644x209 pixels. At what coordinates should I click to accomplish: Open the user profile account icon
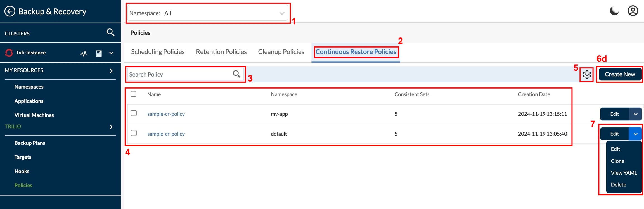633,11
